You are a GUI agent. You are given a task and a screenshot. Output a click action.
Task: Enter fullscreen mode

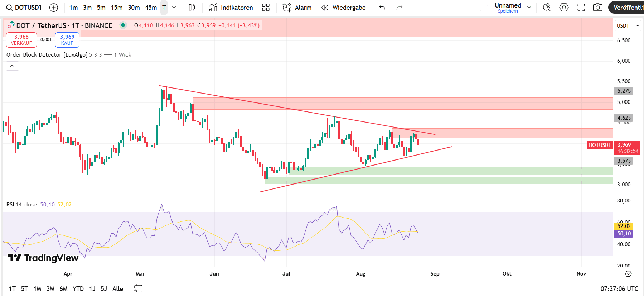[581, 8]
